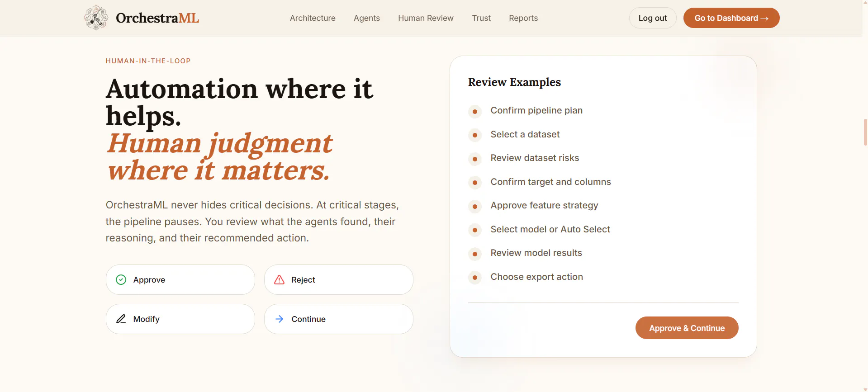This screenshot has height=392, width=868.
Task: Click the Review Examples heading
Action: click(x=514, y=82)
